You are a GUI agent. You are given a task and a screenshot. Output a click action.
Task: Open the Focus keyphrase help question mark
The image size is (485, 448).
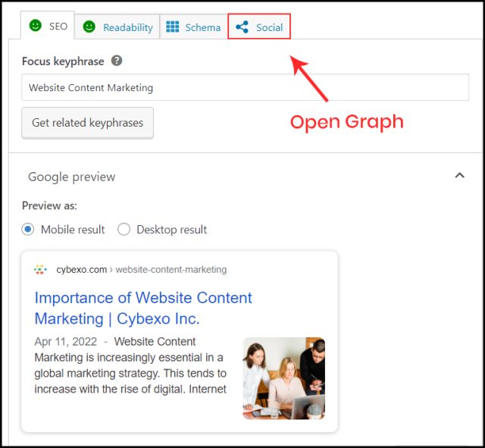[117, 61]
